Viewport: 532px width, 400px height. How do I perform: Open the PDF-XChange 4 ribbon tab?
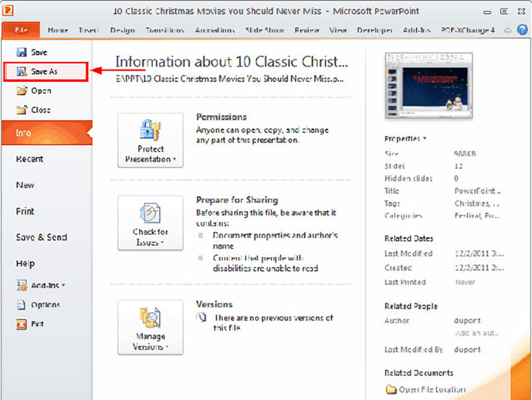467,30
